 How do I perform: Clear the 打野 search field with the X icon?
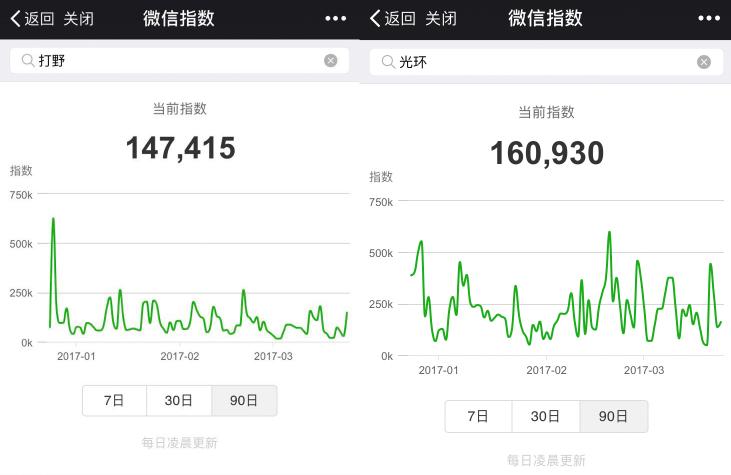(x=331, y=60)
